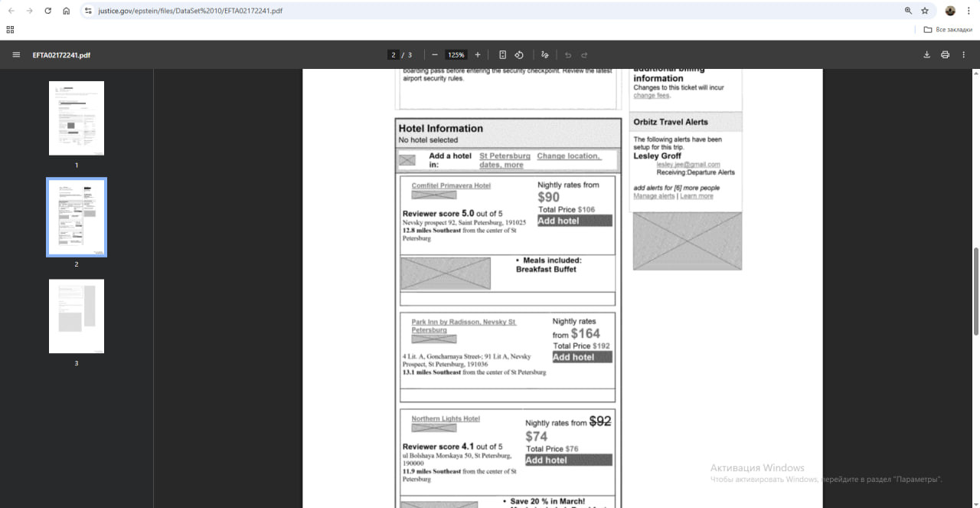This screenshot has width=980, height=508.
Task: Click the zoom in plus button
Action: (478, 55)
